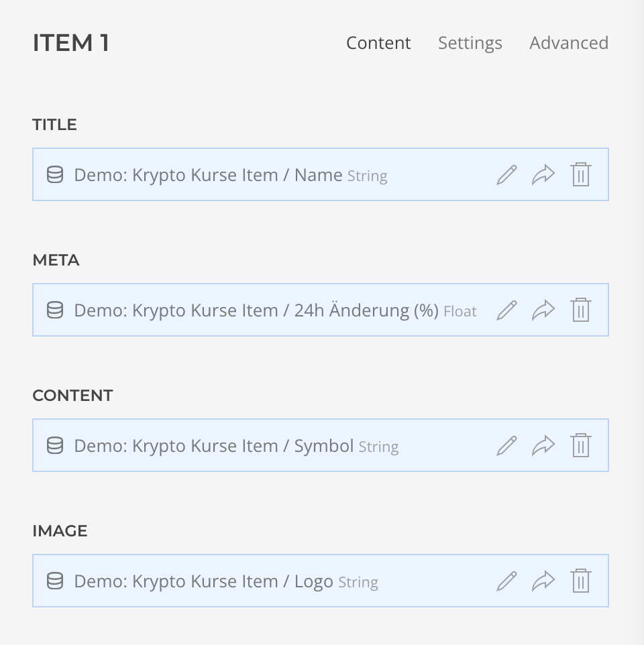644x645 pixels.
Task: Select the database icon on the Meta field
Action: click(x=56, y=310)
